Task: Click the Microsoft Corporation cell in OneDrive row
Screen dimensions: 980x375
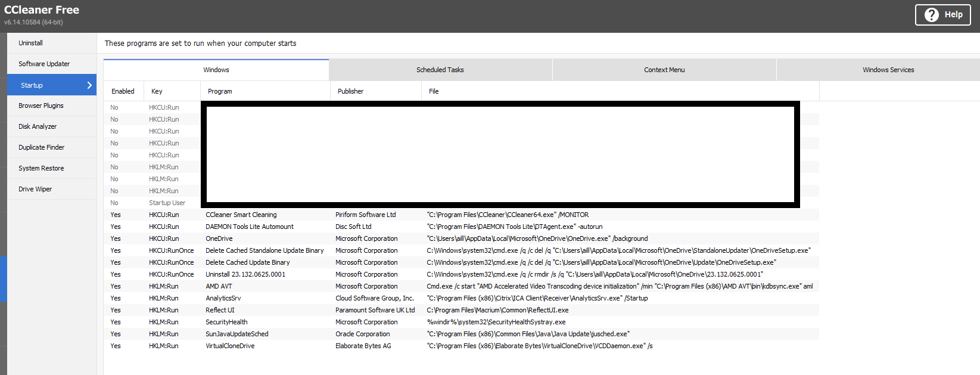Action: click(x=366, y=238)
